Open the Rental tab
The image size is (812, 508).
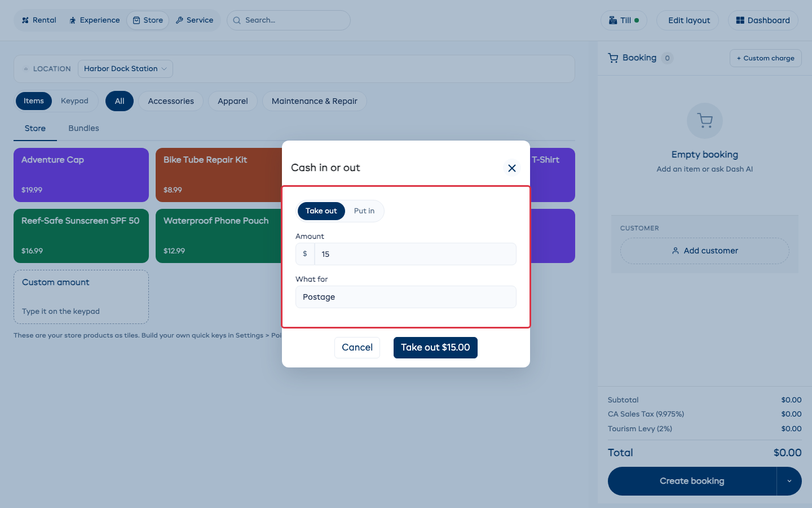39,20
